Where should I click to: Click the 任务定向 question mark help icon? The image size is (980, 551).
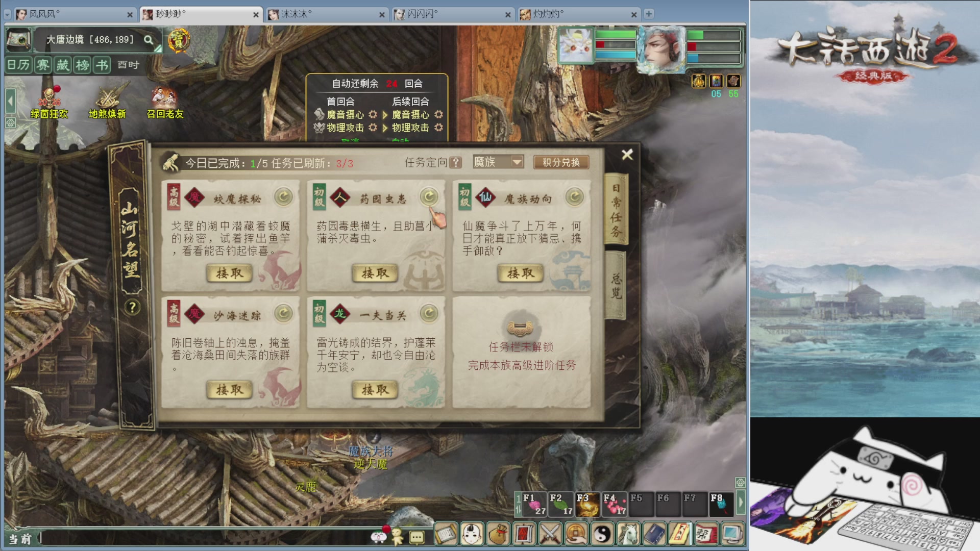[x=456, y=162]
